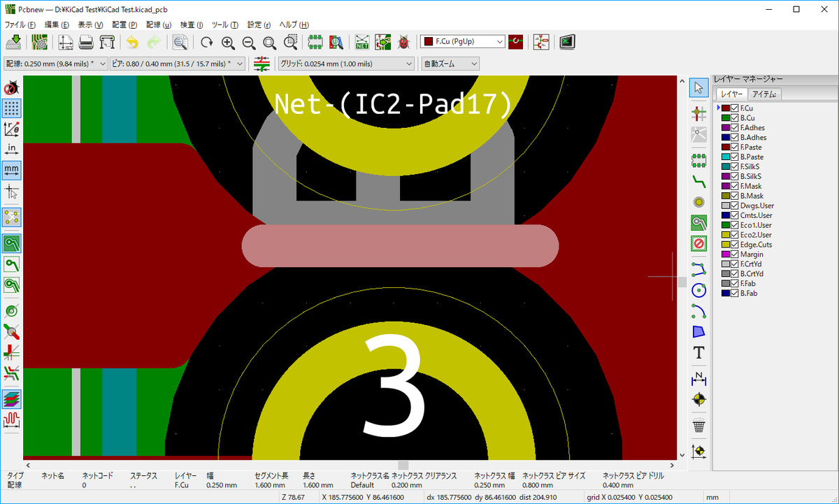Viewport: 839px width, 504px height.
Task: Select the add via tool
Action: 698,202
